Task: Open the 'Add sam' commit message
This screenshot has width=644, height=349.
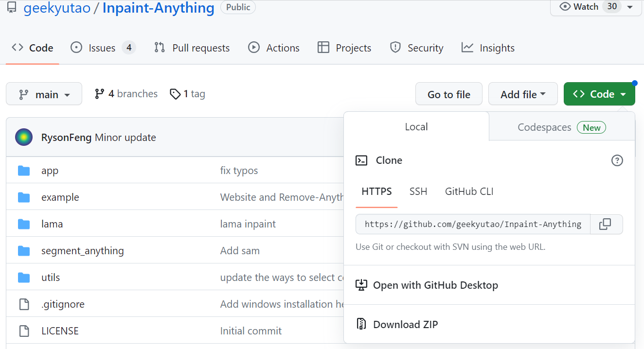Action: [240, 251]
